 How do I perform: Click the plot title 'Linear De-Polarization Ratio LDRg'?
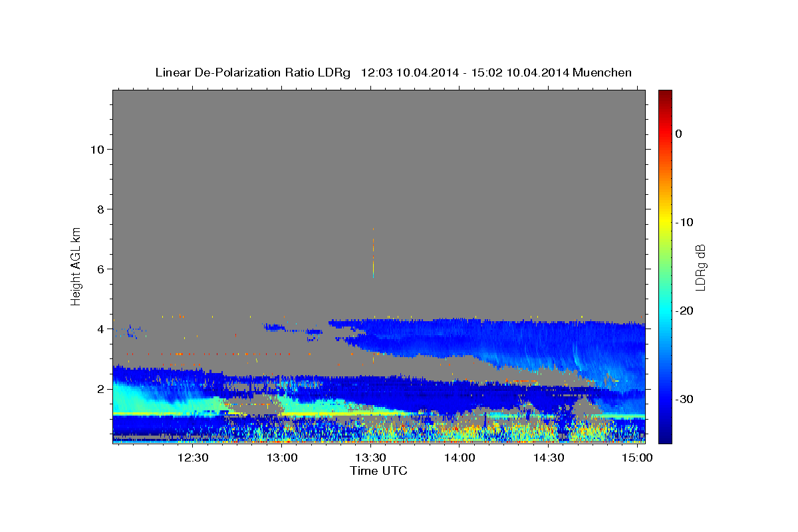pos(252,72)
